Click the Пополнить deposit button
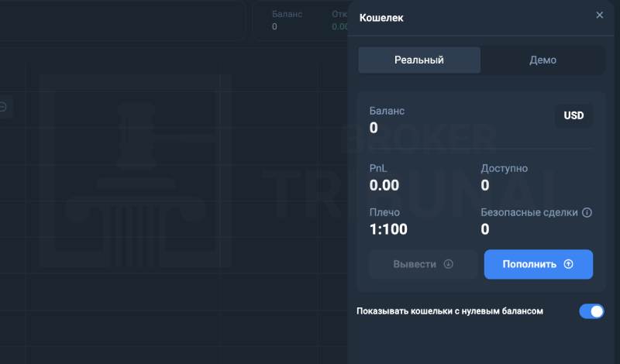Screen dimensions: 620x364 [538, 264]
